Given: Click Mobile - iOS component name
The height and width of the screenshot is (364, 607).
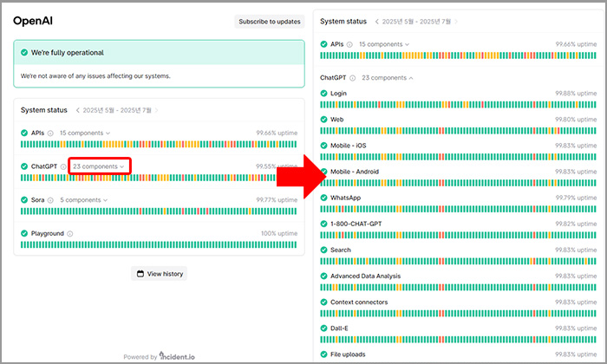Looking at the screenshot, I should [348, 146].
